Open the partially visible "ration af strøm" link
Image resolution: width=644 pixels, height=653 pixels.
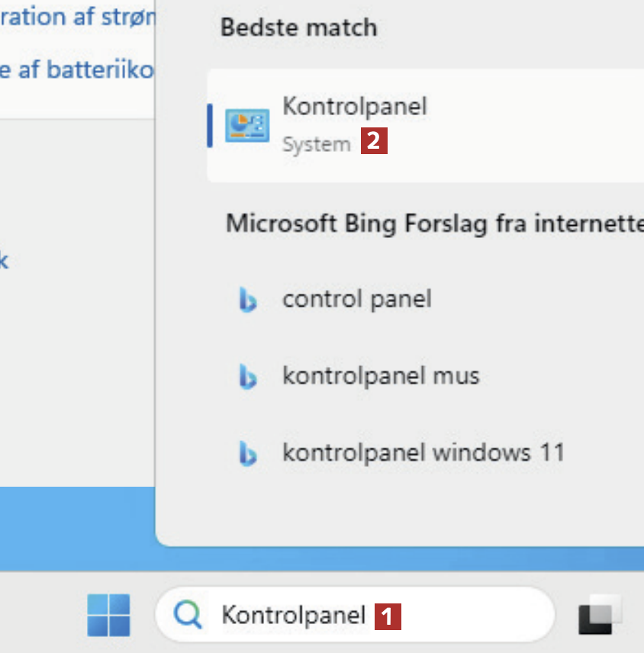[76, 18]
